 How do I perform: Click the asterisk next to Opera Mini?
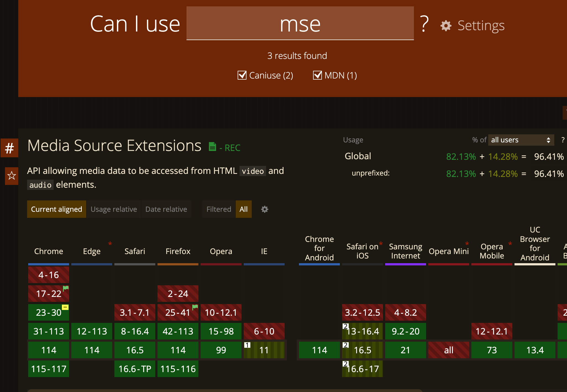467,244
